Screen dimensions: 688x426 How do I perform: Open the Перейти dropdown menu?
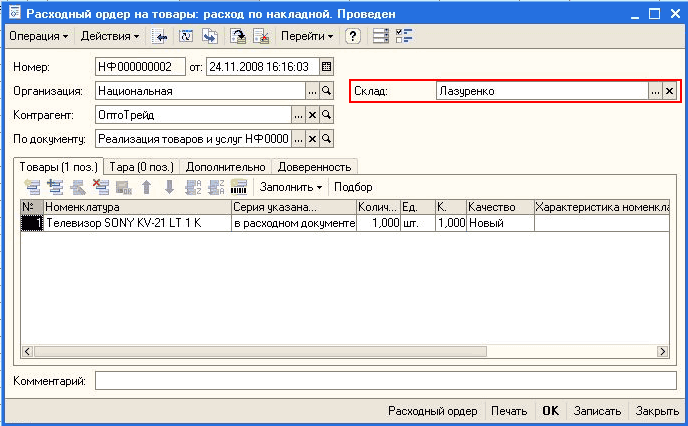pos(307,36)
